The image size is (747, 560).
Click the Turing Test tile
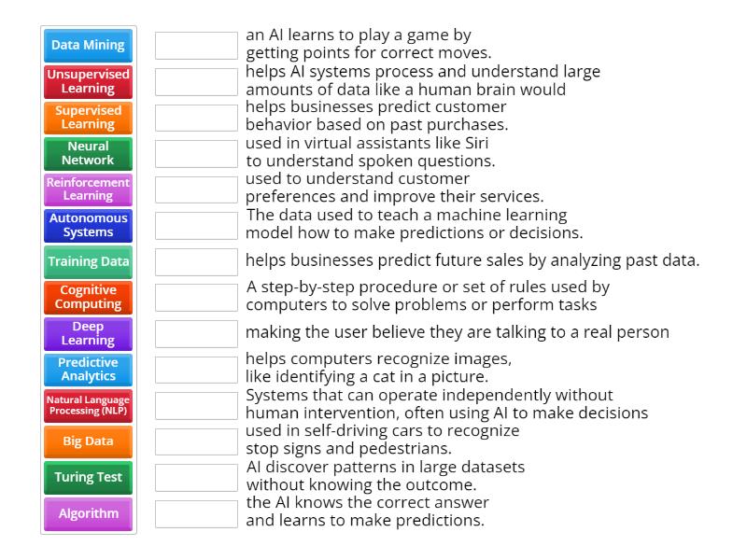pyautogui.click(x=88, y=477)
